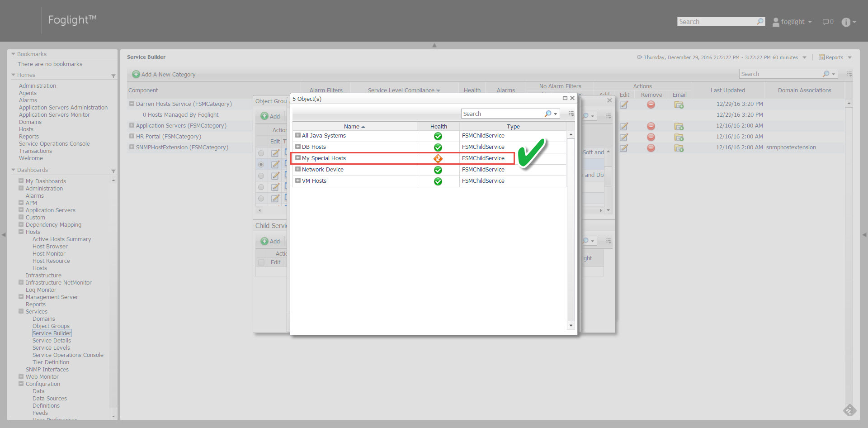Select the third radio button in Object Groups list

pos(261,176)
